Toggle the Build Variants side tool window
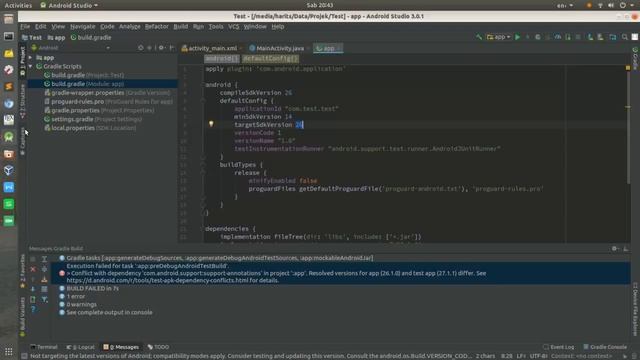640x360 pixels. coord(22,317)
